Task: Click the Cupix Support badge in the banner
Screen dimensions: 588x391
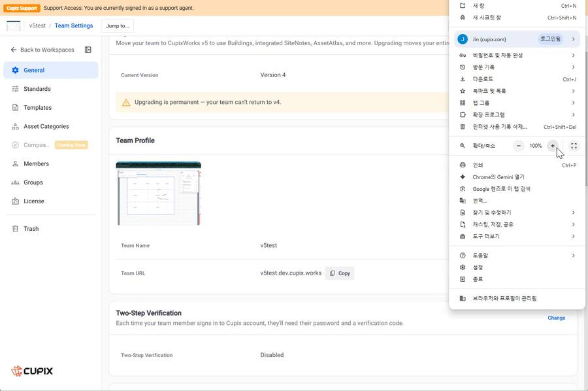Action: [x=22, y=8]
